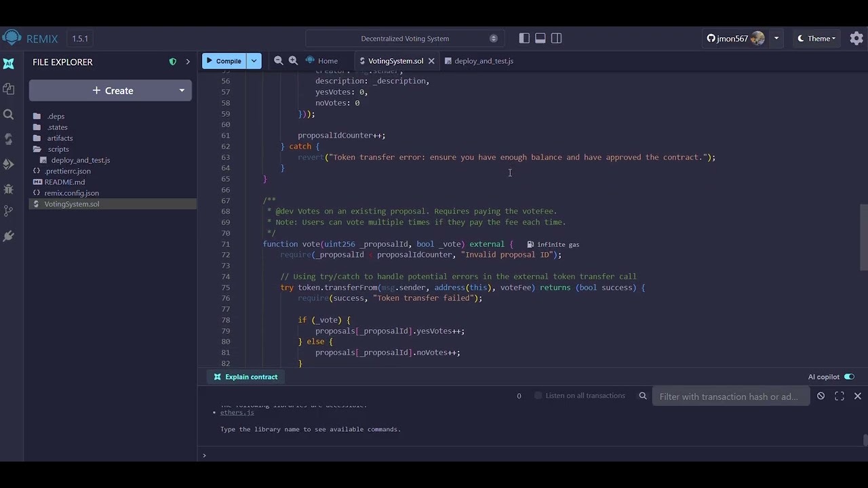The image size is (868, 488).
Task: Click the pending transactions counter 0
Action: (x=519, y=396)
